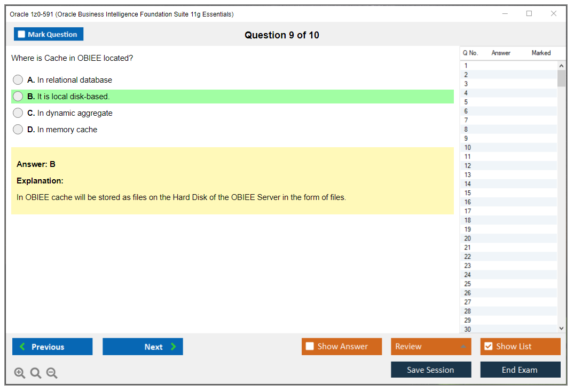
Task: Click the Answer column header
Action: pos(501,53)
